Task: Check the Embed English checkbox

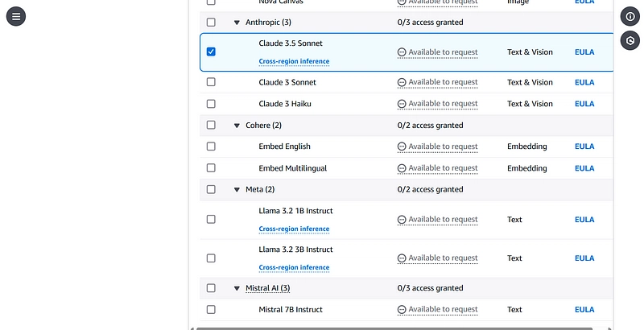Action: point(211,146)
